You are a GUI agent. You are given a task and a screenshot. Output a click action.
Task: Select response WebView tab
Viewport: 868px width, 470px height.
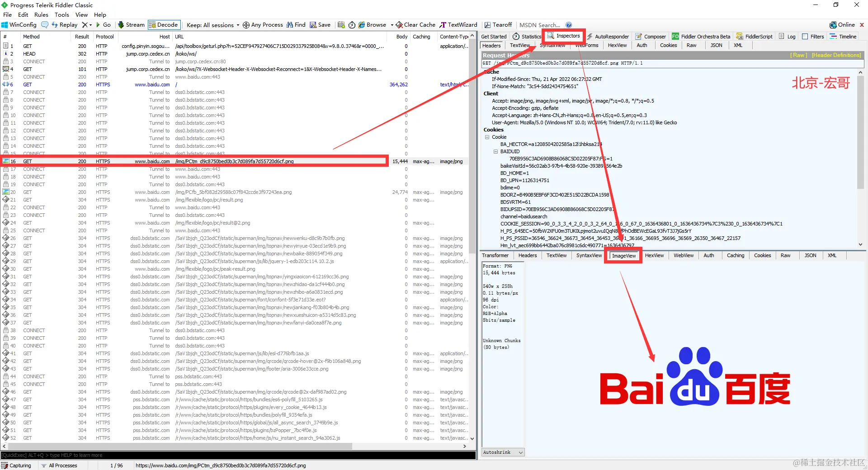click(x=683, y=255)
